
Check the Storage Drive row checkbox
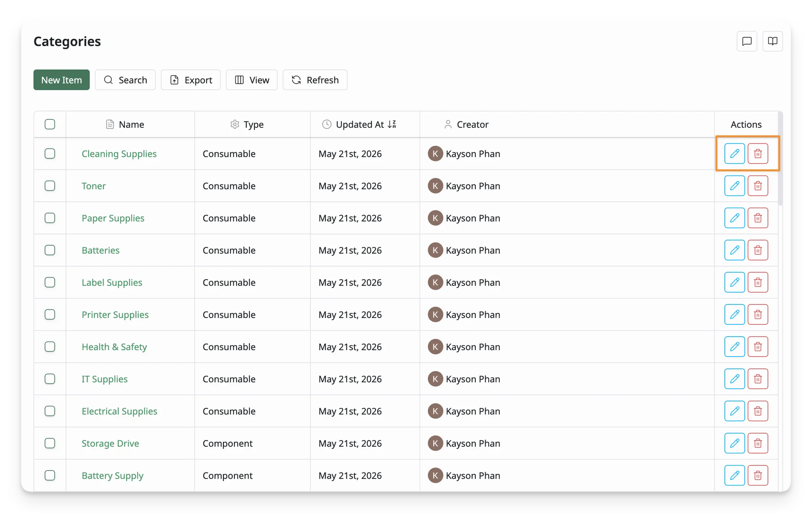(x=50, y=443)
